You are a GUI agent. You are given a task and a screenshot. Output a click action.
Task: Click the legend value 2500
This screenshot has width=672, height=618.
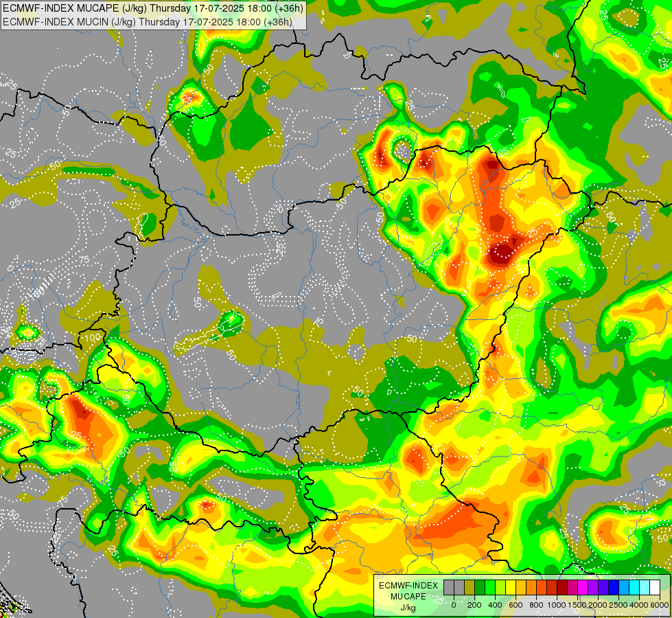(x=618, y=605)
